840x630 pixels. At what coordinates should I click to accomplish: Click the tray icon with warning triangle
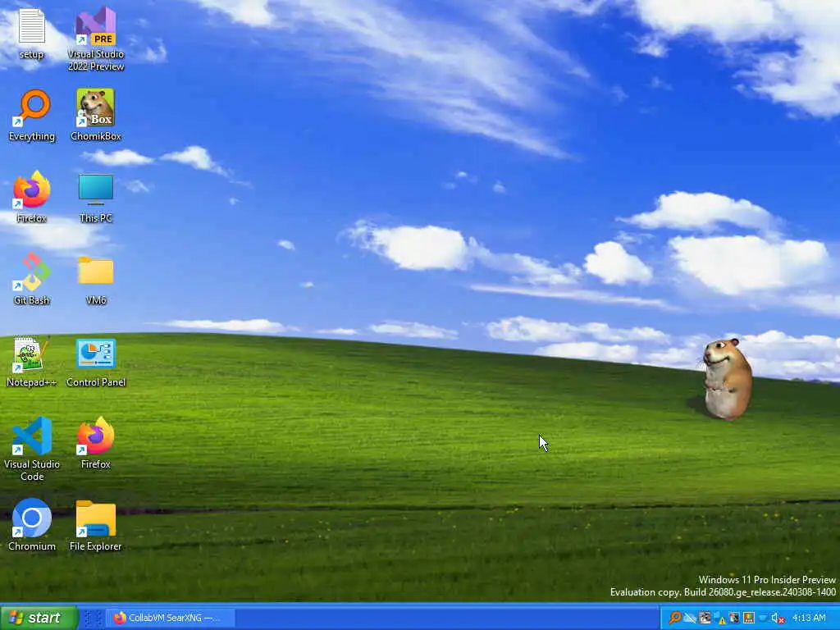coord(719,619)
